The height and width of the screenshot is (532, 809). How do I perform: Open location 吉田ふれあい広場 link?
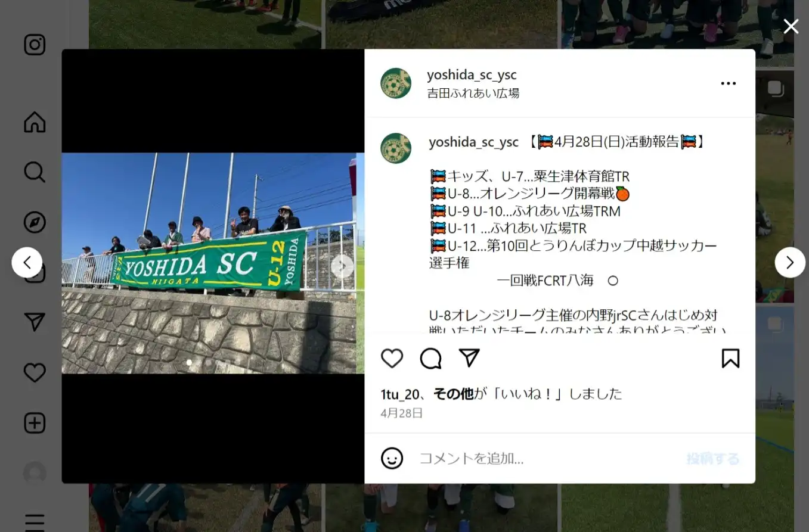pyautogui.click(x=473, y=94)
